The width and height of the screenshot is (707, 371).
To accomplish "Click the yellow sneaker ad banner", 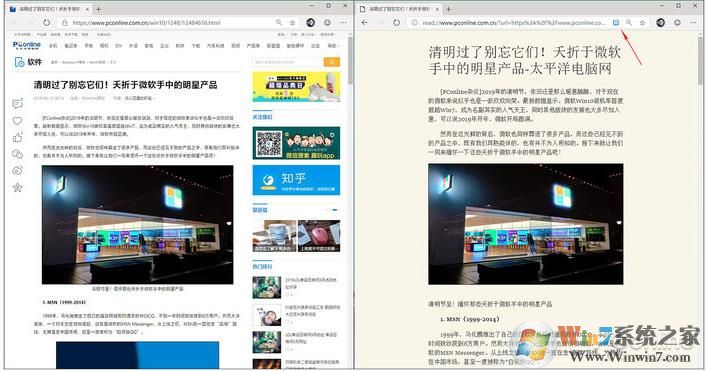I will point(296,87).
